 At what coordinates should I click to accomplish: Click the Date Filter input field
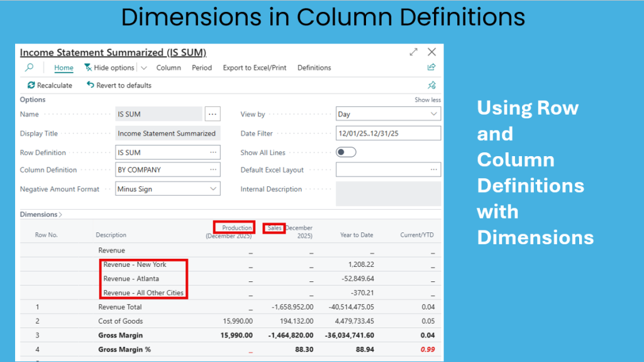[x=388, y=133]
